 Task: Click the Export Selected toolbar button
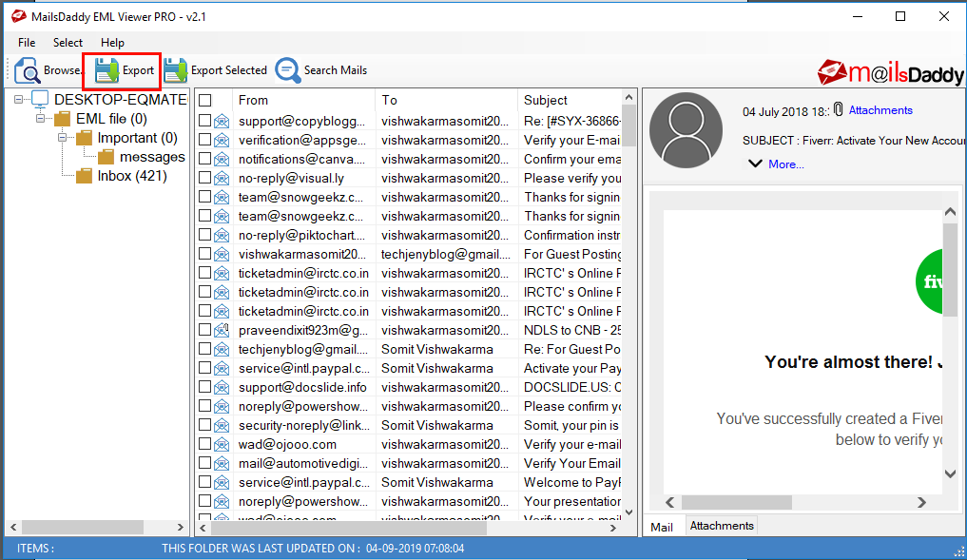pos(215,70)
